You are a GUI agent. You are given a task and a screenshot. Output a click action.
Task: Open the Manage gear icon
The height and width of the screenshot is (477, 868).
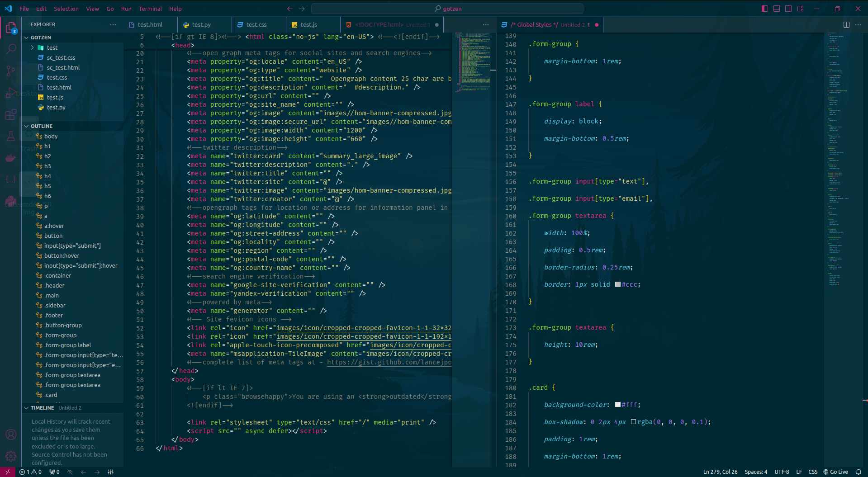point(11,456)
